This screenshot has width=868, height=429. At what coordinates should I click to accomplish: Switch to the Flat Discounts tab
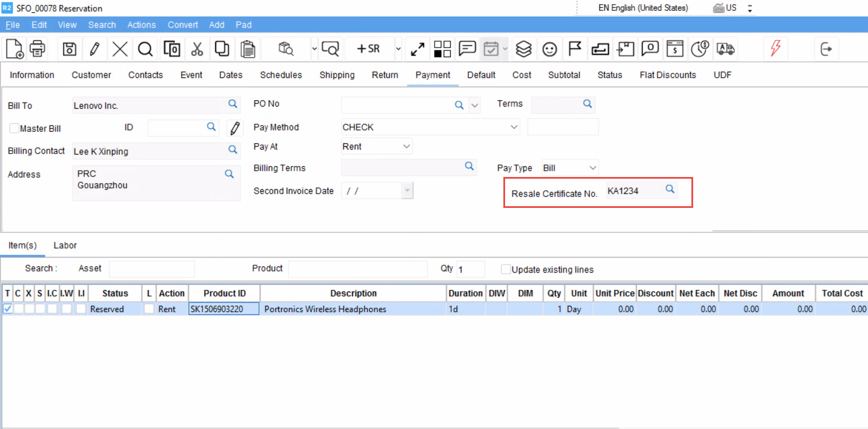(x=667, y=75)
